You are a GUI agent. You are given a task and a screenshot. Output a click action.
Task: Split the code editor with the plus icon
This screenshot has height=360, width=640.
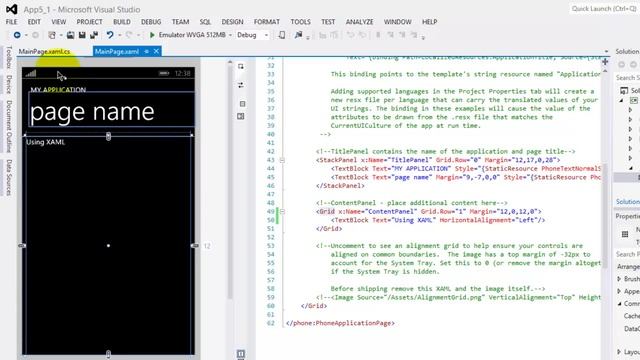605,62
